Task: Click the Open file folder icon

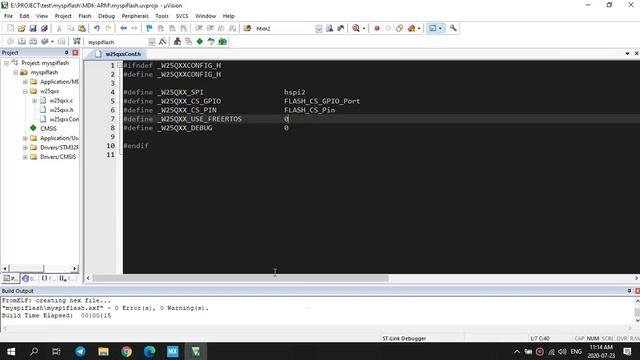Action: 22,28
